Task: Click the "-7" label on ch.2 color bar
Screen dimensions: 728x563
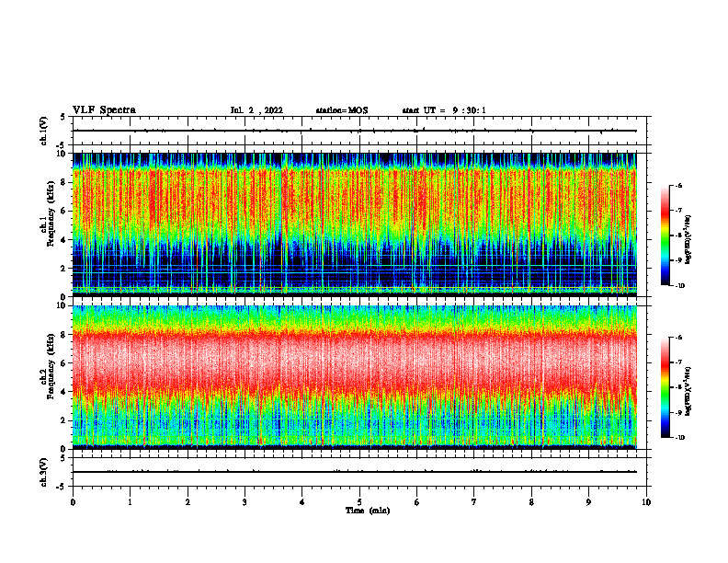Action: coord(679,362)
